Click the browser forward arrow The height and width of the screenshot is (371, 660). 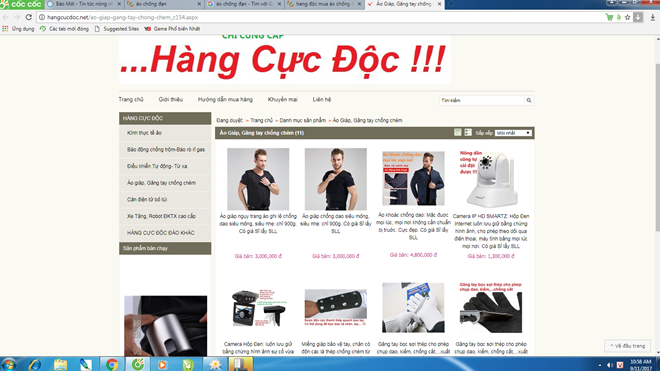click(17, 17)
